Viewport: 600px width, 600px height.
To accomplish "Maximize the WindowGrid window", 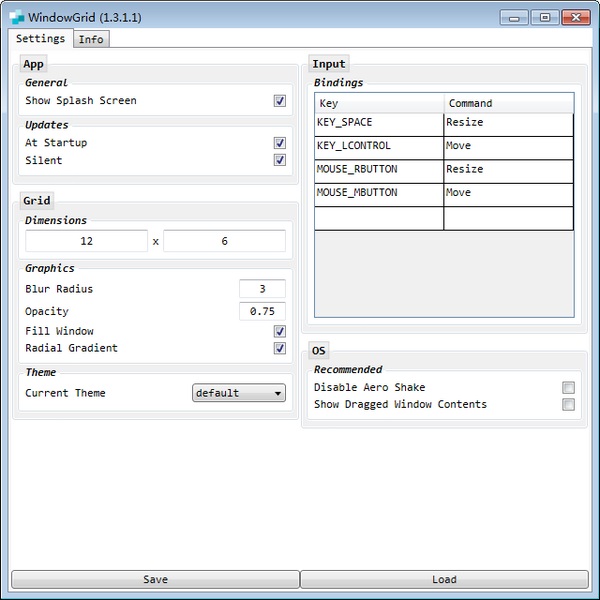I will 545,17.
